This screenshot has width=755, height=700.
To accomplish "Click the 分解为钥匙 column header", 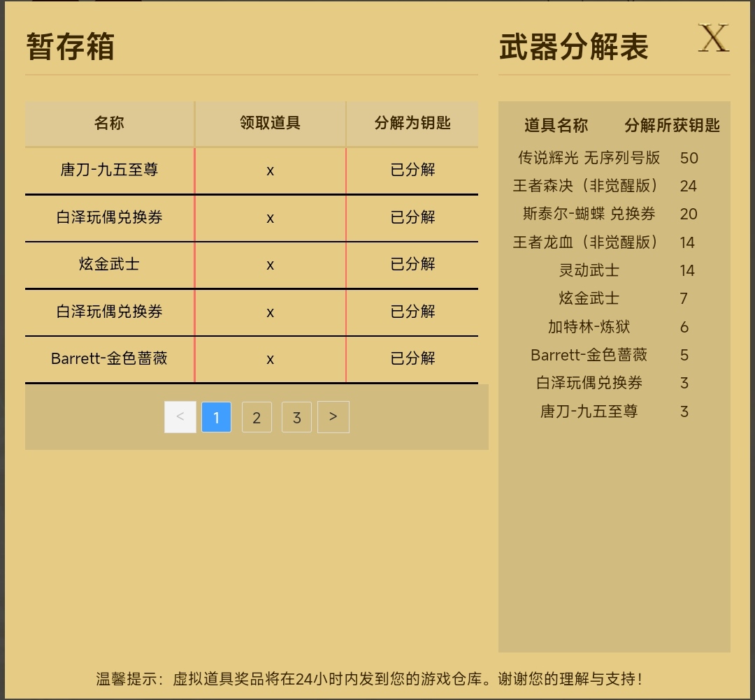I will point(412,123).
